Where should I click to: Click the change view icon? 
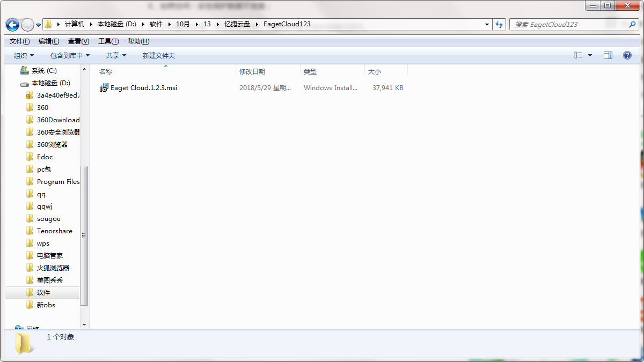point(579,55)
